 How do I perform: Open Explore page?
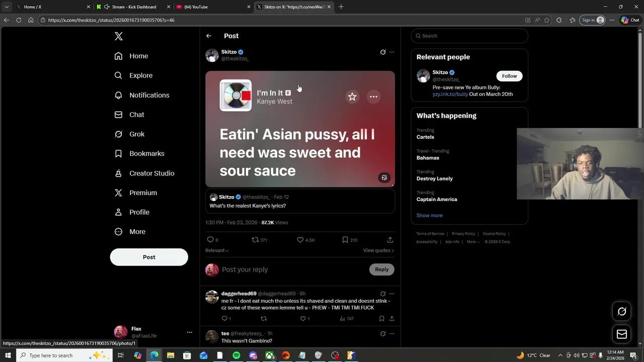coord(133,75)
